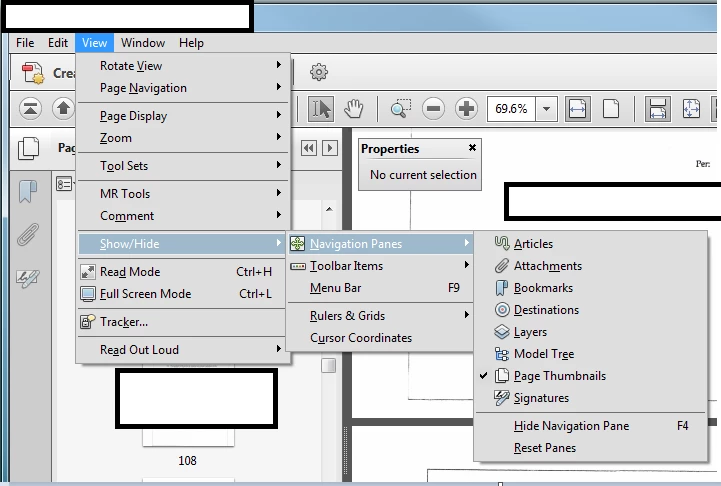Open the Attachments paperclip sidebar icon
Screen dimensions: 721x486
coord(28,234)
